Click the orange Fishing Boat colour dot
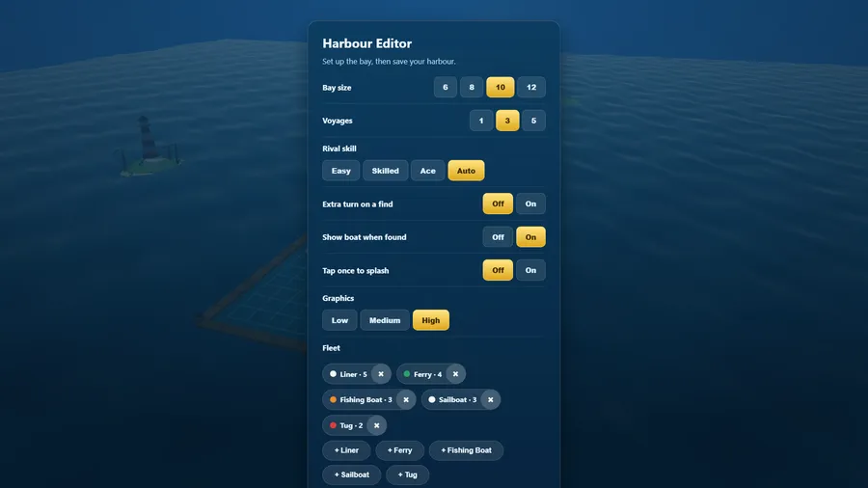The image size is (868, 488). point(334,399)
